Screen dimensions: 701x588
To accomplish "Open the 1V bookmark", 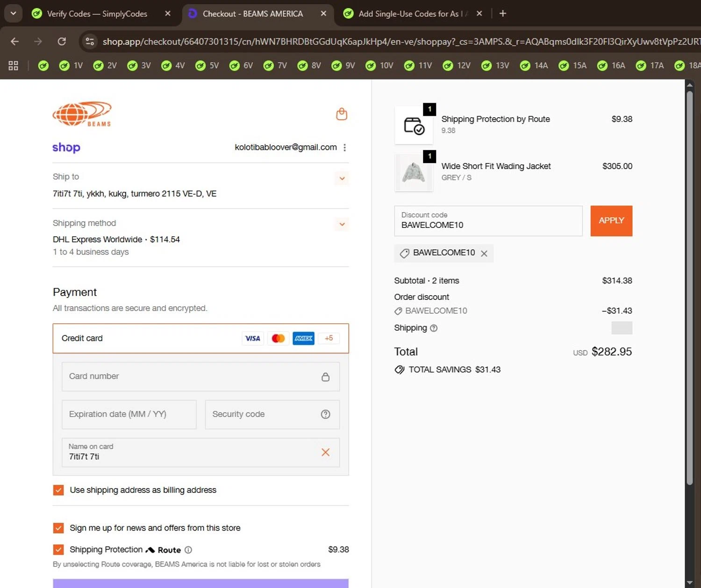I will pyautogui.click(x=72, y=65).
